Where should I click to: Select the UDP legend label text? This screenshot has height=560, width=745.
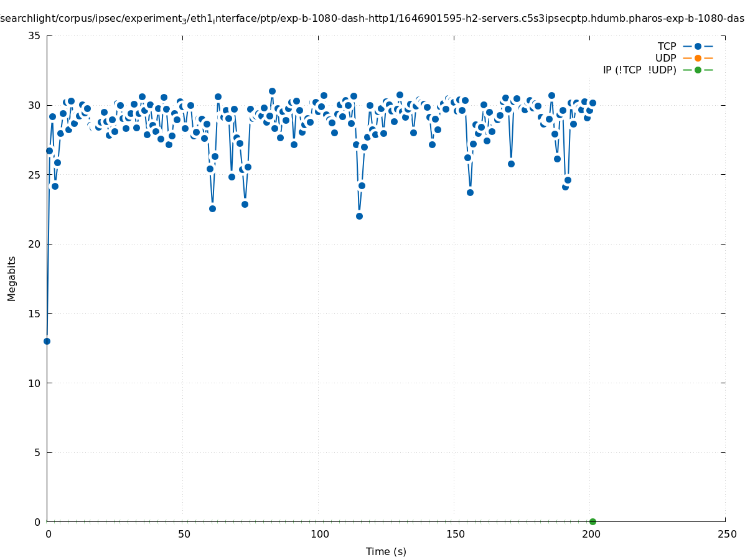(x=665, y=58)
